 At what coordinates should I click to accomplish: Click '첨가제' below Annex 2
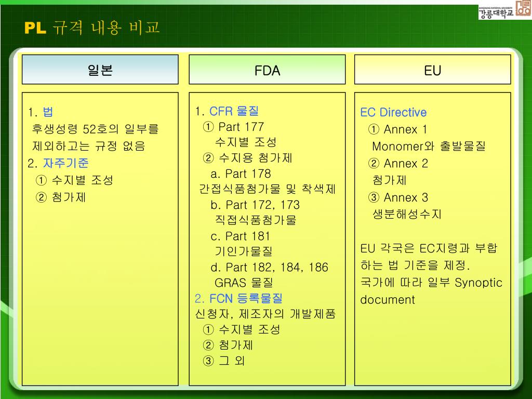(x=389, y=180)
